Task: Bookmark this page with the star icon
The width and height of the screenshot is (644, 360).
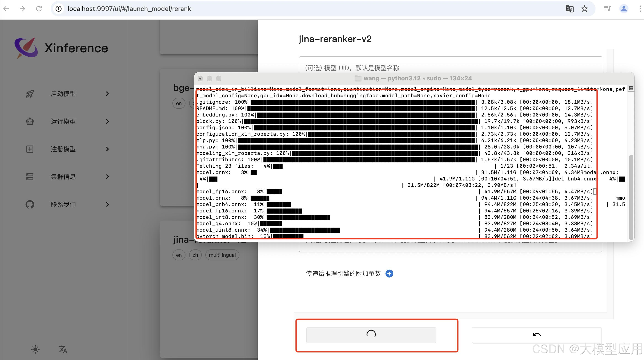Action: pyautogui.click(x=584, y=9)
